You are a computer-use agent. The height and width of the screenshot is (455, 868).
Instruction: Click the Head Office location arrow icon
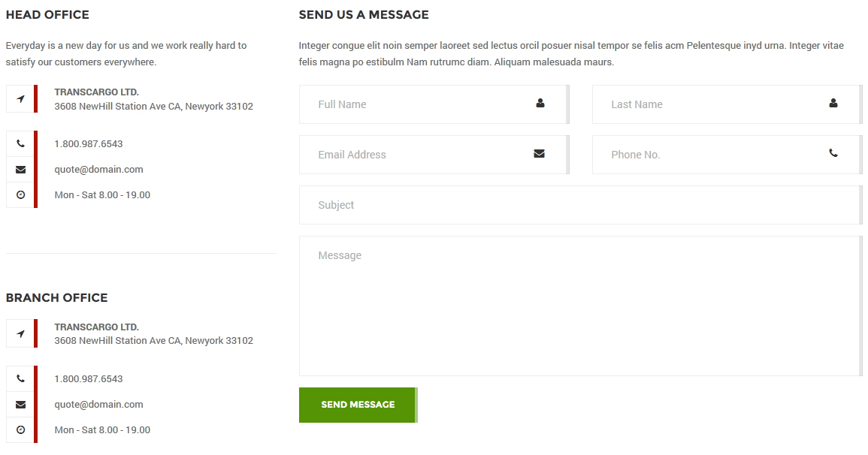pos(20,99)
